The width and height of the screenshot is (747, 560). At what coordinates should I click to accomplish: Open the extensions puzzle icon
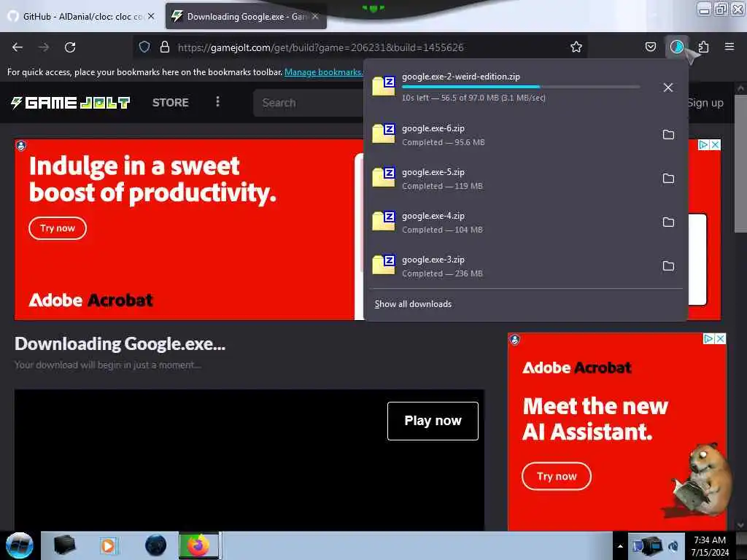point(703,47)
